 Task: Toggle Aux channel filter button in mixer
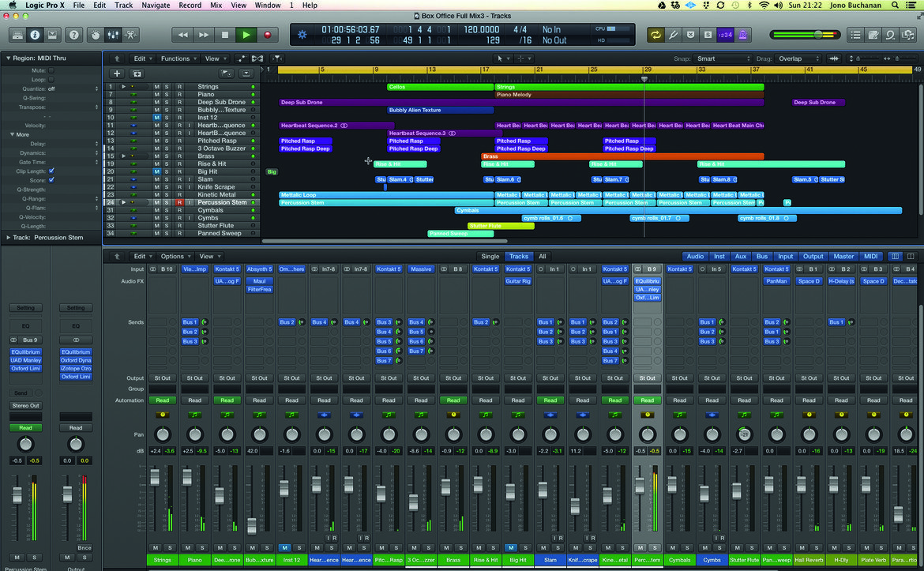point(741,257)
